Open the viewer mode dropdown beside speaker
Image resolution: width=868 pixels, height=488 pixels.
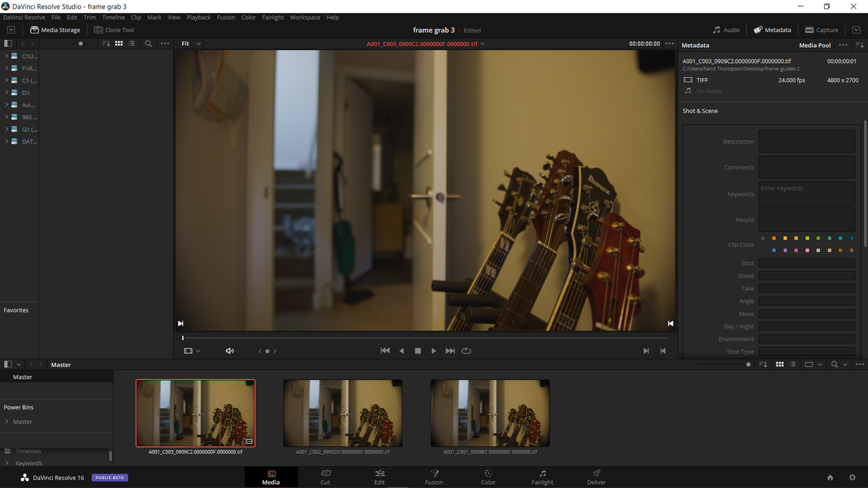192,351
